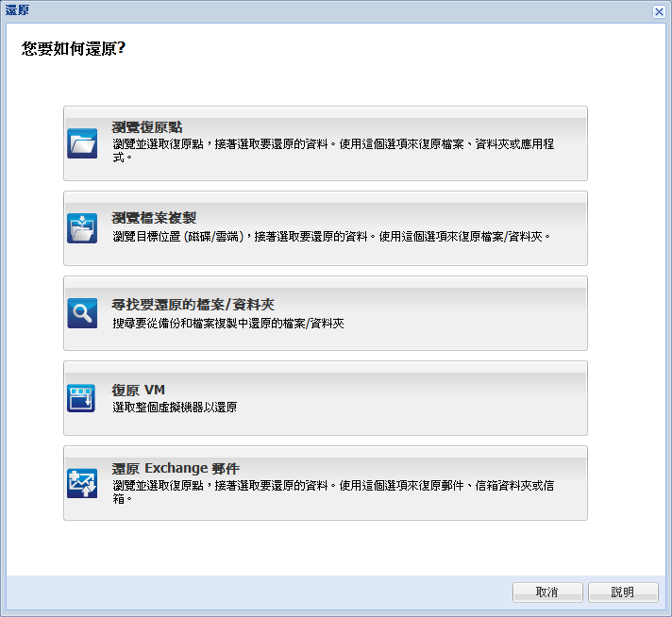Click description text 選取整個虛擬機器以還原
The height and width of the screenshot is (617, 672).
coord(175,407)
